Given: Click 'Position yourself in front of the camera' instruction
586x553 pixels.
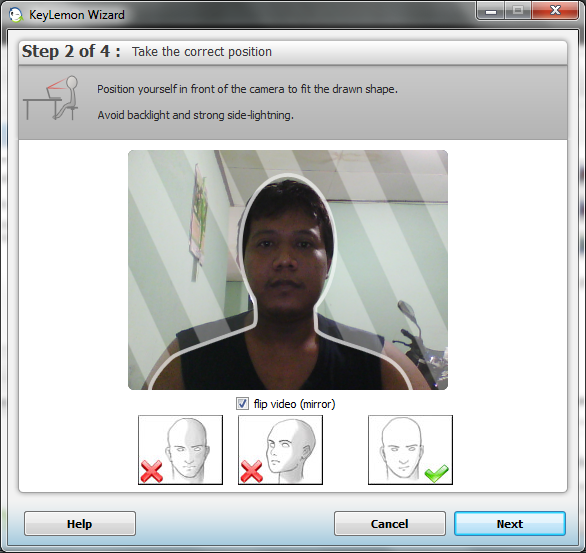Looking at the screenshot, I should (247, 89).
